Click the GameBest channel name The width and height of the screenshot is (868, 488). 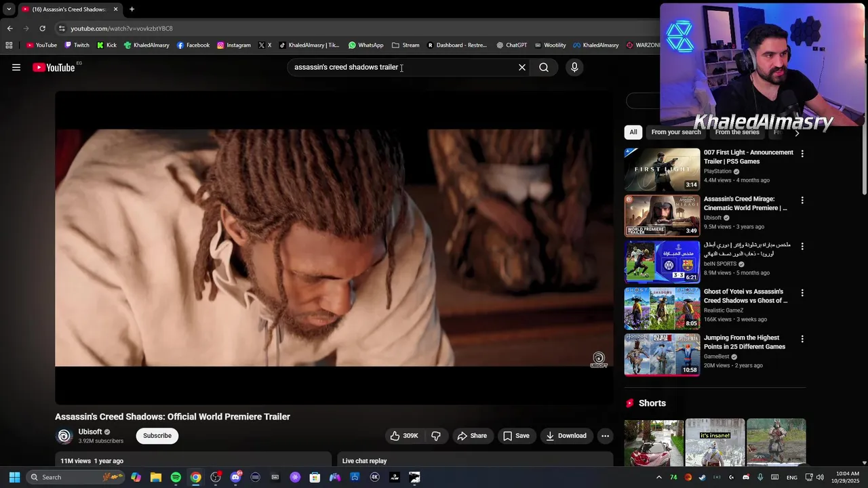click(717, 357)
